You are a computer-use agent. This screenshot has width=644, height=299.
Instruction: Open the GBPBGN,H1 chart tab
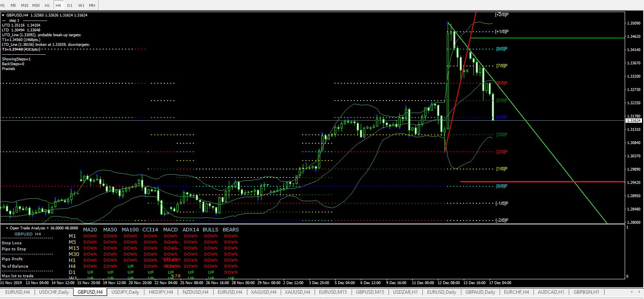pos(586,292)
